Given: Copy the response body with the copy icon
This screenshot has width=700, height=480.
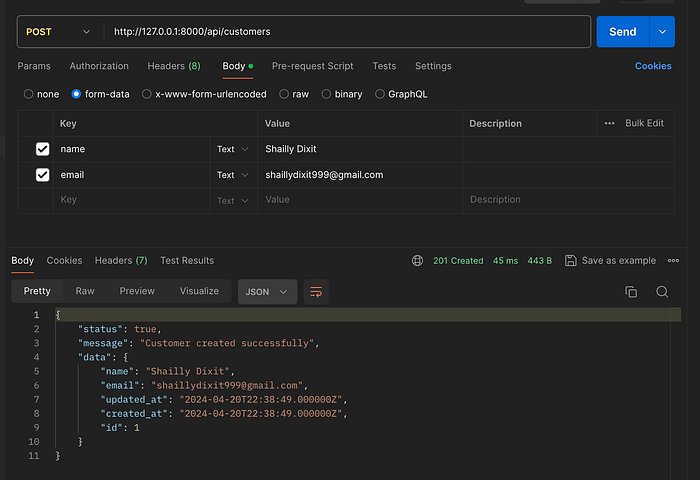Looking at the screenshot, I should [631, 292].
